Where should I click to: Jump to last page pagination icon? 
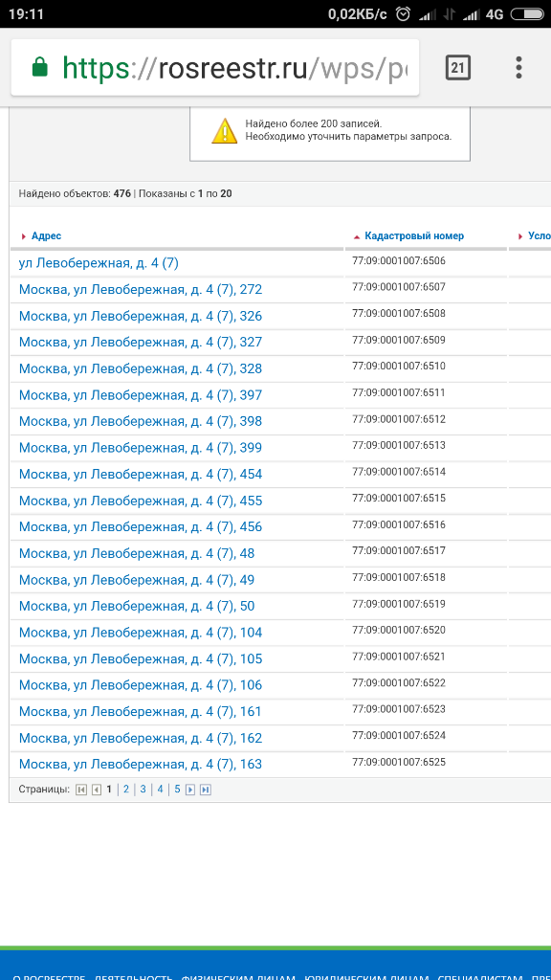(206, 790)
